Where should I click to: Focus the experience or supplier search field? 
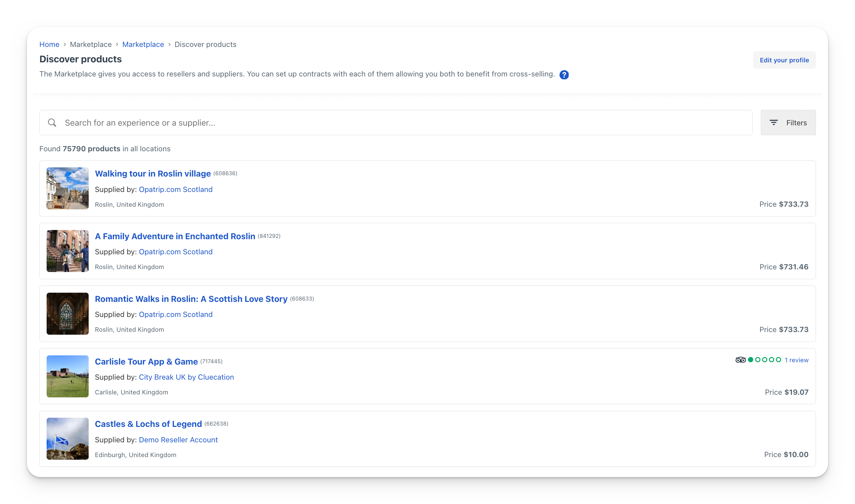tap(396, 123)
